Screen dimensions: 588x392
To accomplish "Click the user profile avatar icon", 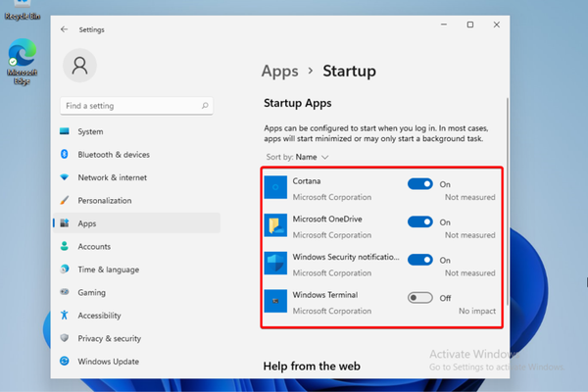I will (x=80, y=66).
